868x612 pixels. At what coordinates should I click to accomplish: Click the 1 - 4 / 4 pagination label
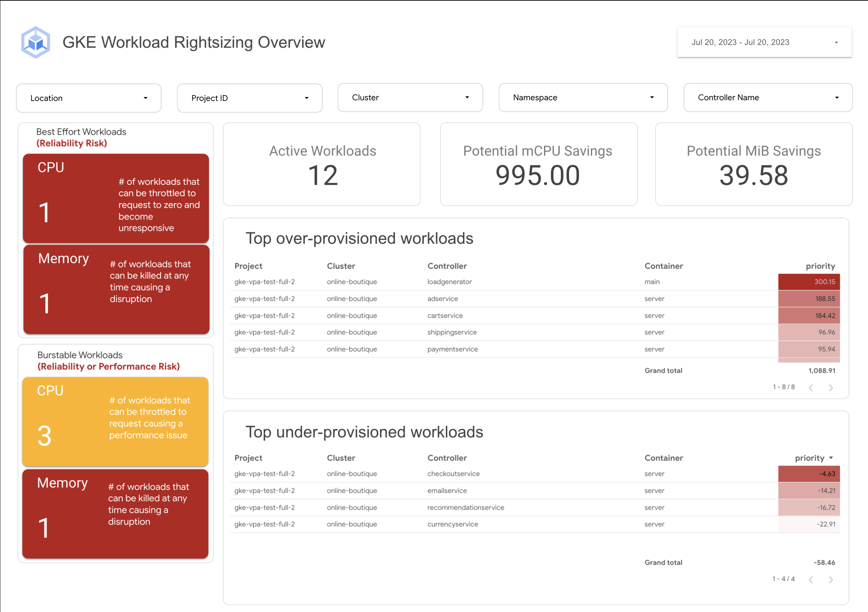point(783,579)
